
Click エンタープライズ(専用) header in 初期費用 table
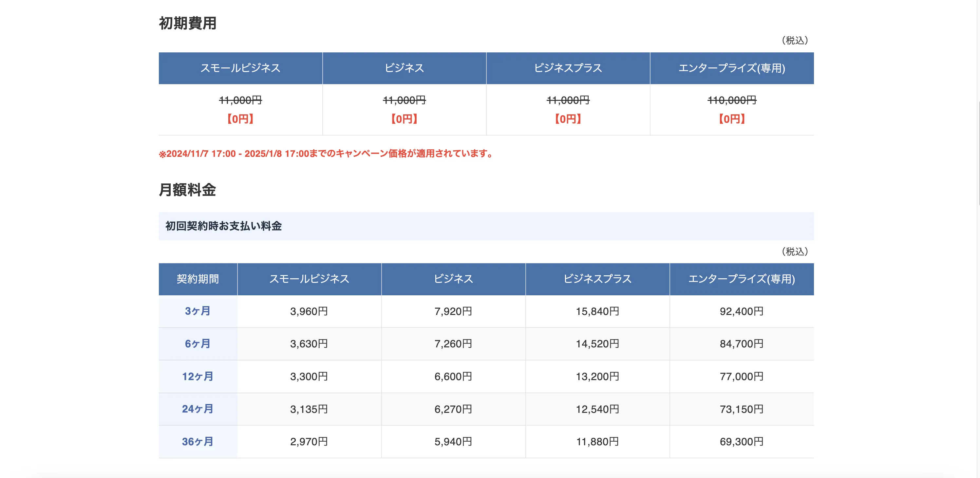point(732,68)
